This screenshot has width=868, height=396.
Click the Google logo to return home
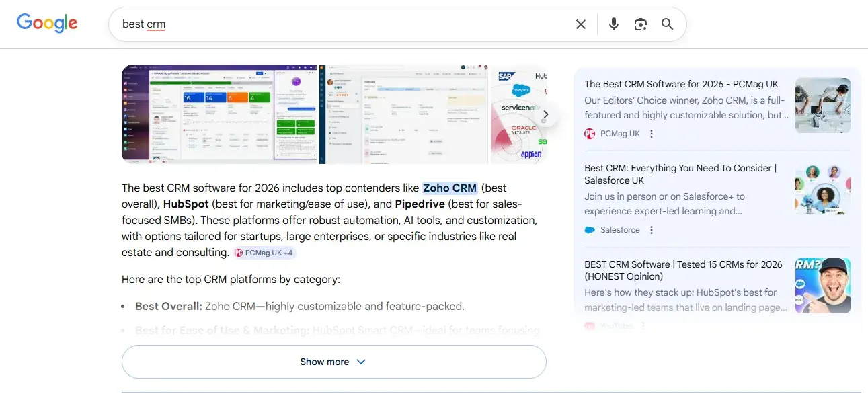47,23
